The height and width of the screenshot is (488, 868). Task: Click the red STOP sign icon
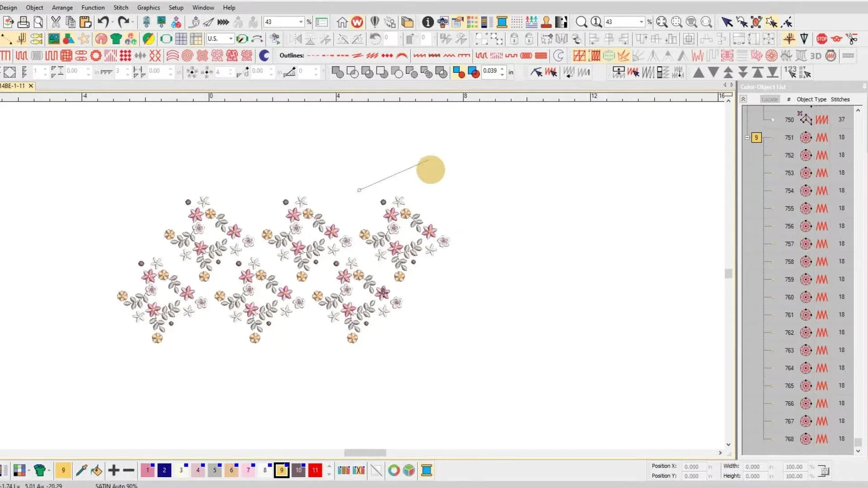pyautogui.click(x=822, y=39)
